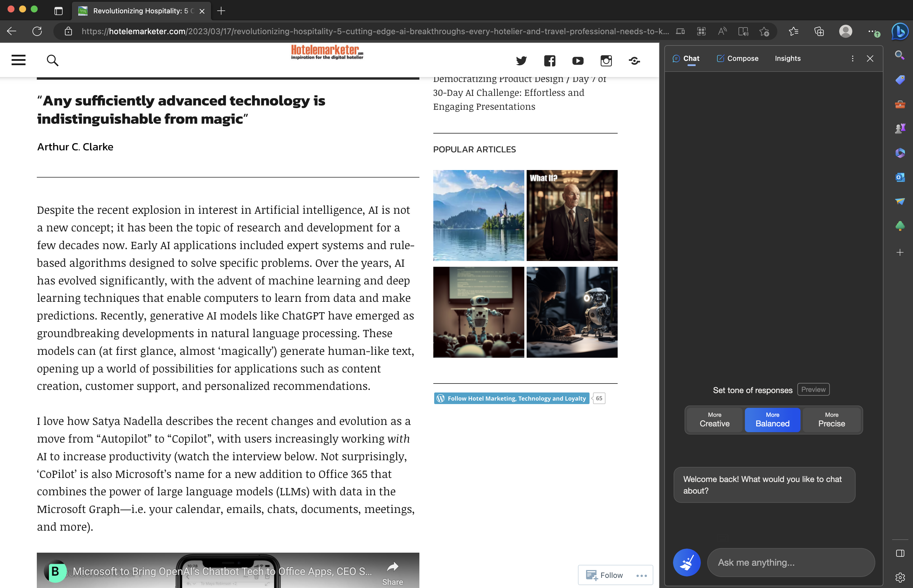View site information lock icon
913x588 pixels.
tap(68, 31)
